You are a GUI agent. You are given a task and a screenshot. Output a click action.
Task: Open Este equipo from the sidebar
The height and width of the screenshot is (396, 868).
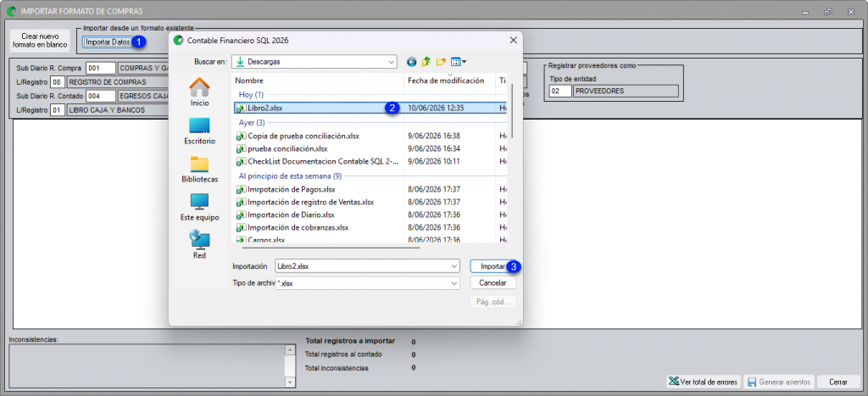pos(199,208)
